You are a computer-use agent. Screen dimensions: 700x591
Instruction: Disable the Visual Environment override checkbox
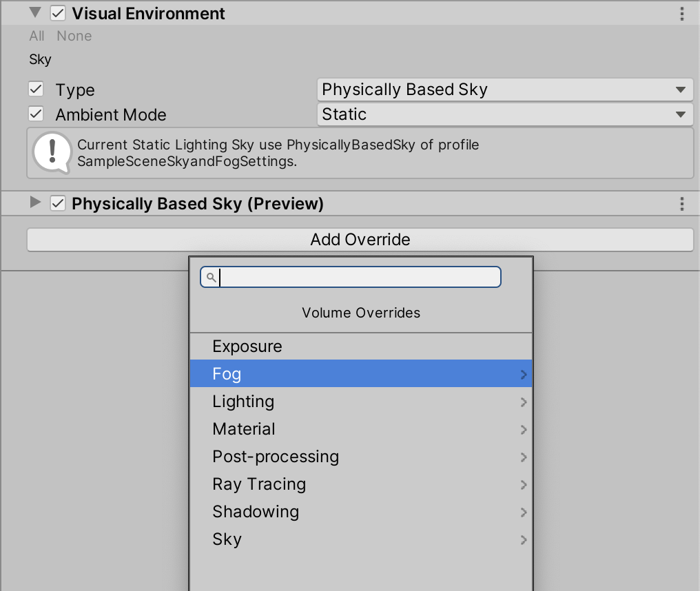(58, 14)
